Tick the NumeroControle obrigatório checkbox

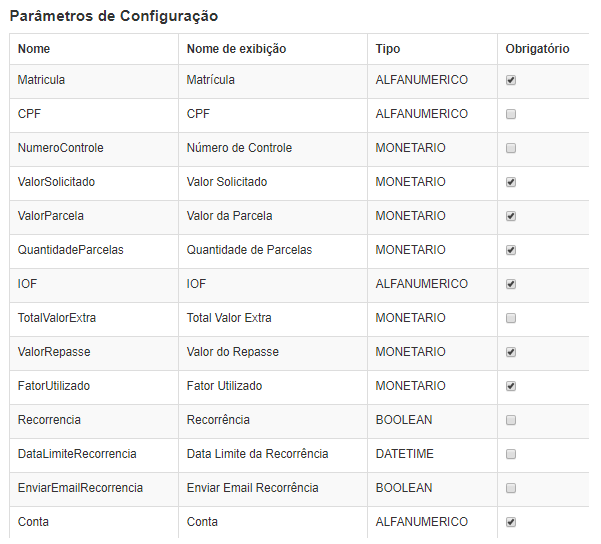click(x=511, y=148)
